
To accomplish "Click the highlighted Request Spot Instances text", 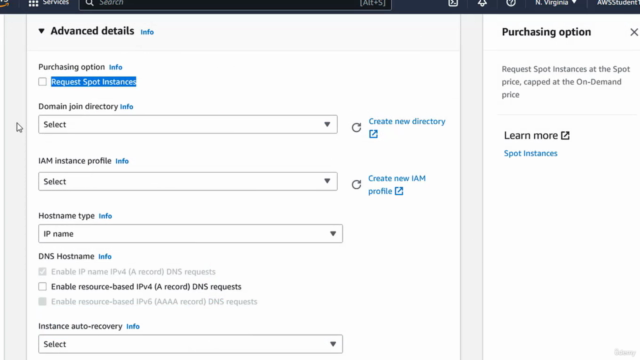I will pos(93,82).
